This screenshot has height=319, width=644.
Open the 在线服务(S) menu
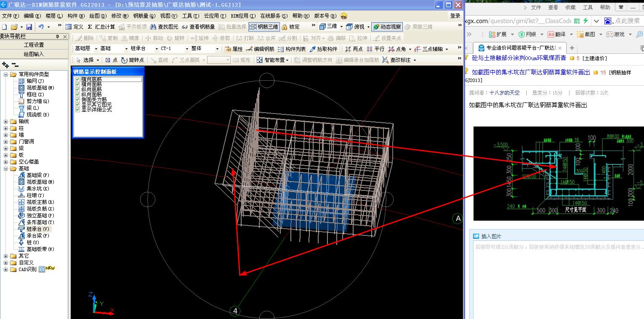click(274, 16)
